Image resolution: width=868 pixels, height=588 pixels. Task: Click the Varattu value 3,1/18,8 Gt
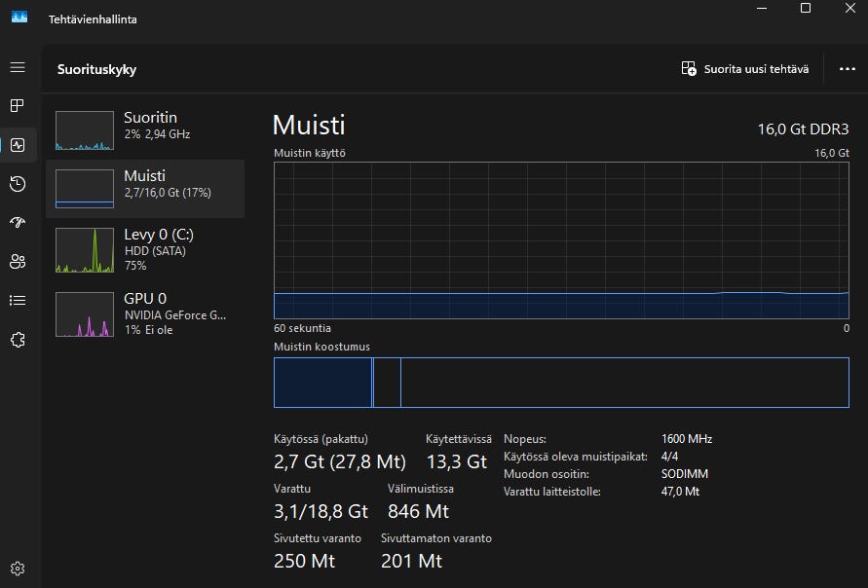[x=321, y=512]
